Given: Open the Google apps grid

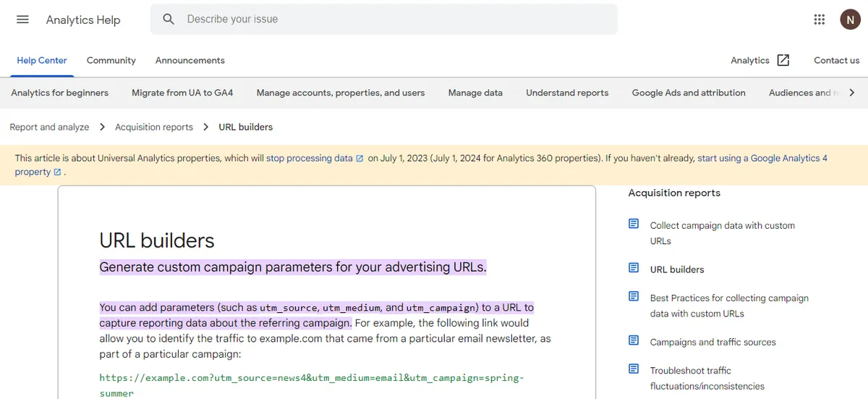Looking at the screenshot, I should click(x=820, y=20).
